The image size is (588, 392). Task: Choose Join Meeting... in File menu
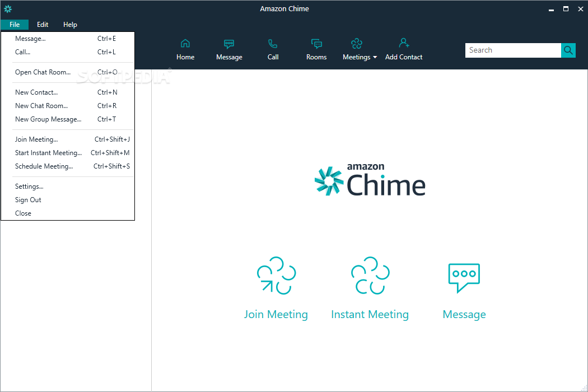click(68, 139)
